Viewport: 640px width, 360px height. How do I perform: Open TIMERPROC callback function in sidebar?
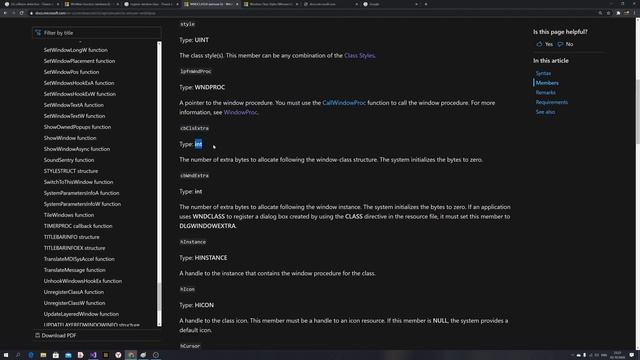click(78, 227)
